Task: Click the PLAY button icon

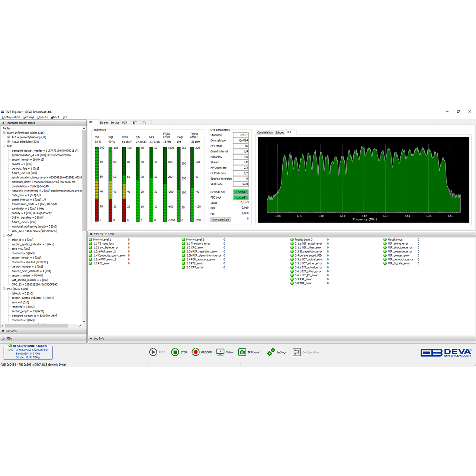Action: [x=153, y=352]
